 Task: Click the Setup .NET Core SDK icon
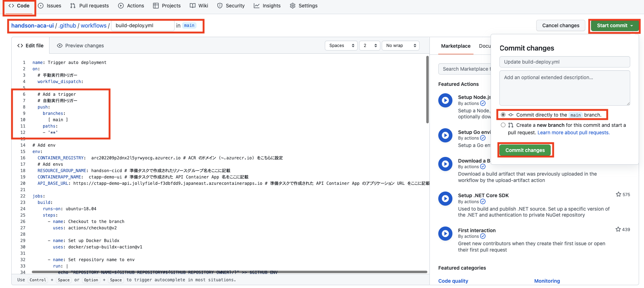(x=445, y=199)
